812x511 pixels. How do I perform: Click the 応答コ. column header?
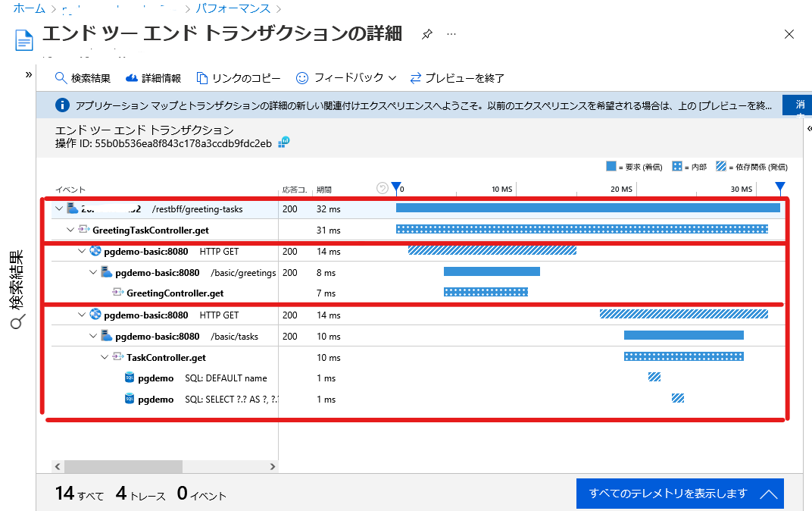coord(295,190)
